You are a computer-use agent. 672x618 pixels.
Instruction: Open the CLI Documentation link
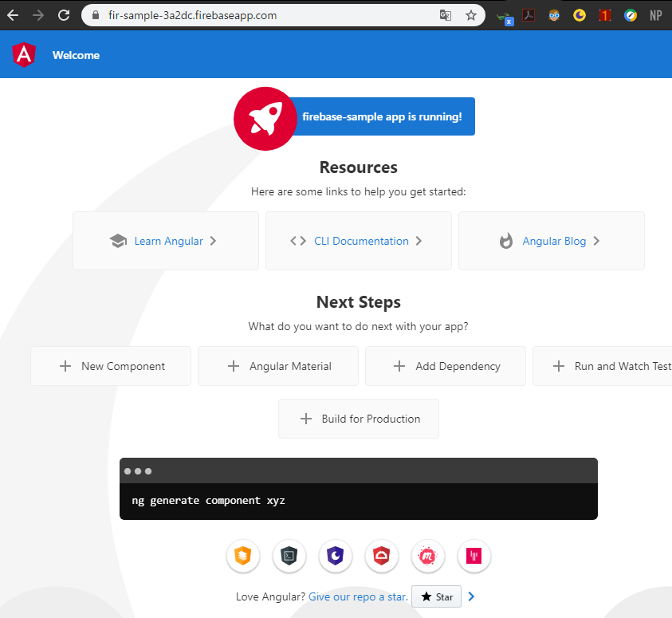(x=361, y=241)
